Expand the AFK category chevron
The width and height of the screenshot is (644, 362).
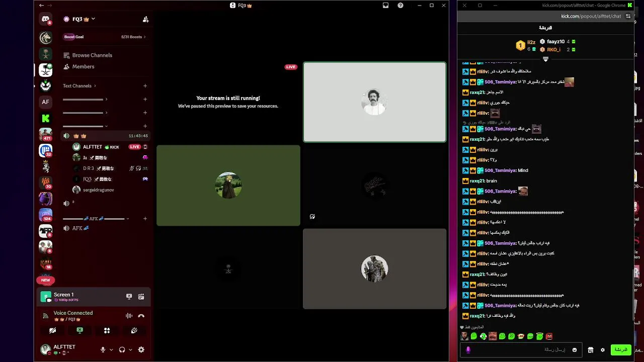(128, 219)
